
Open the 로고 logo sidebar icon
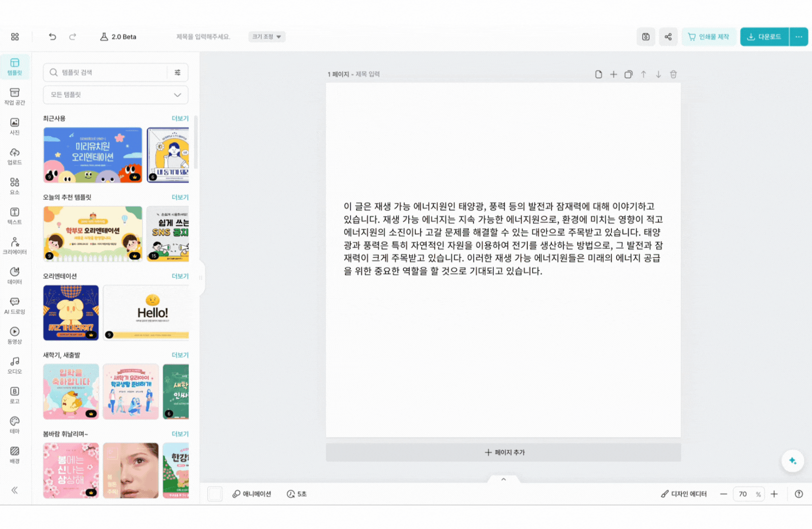point(15,395)
